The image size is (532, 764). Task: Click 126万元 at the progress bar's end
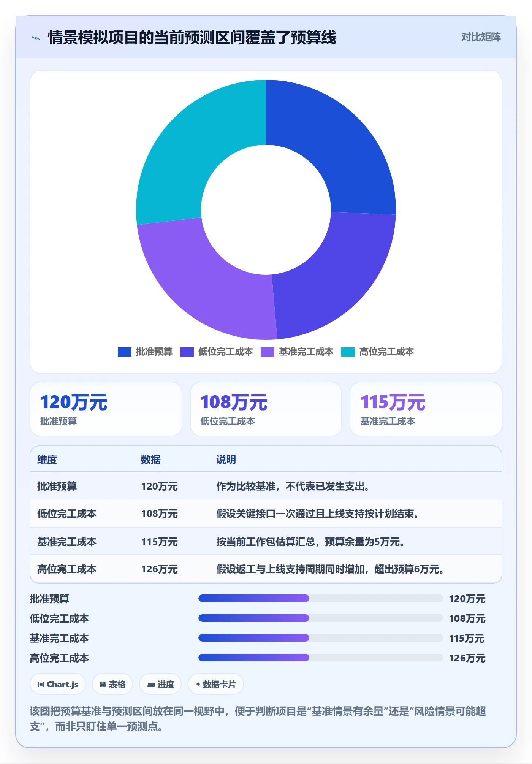[467, 658]
